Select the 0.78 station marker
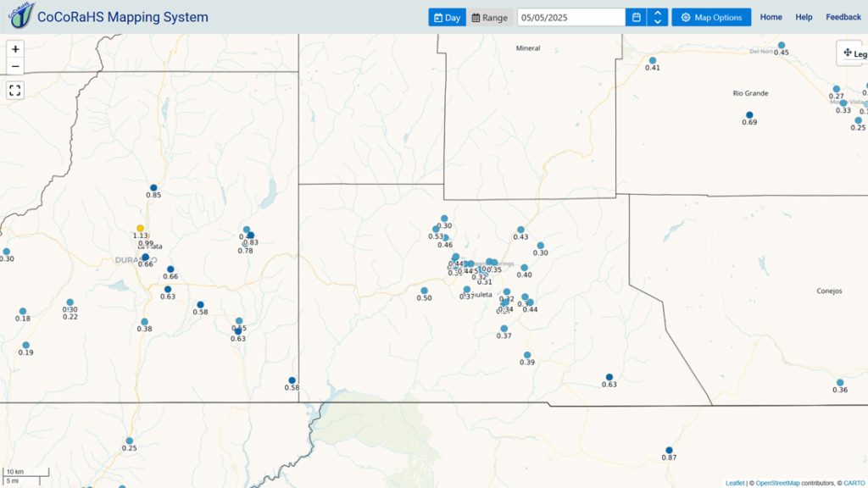 [245, 243]
